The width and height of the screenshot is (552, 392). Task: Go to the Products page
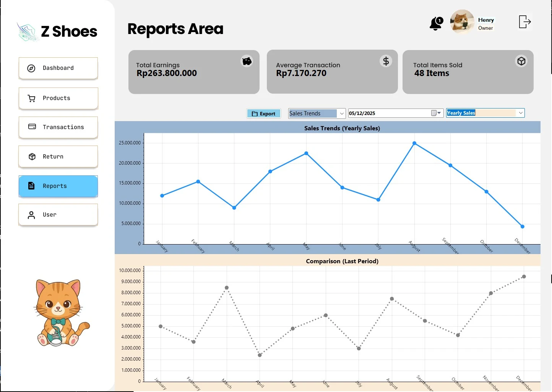[x=58, y=99]
